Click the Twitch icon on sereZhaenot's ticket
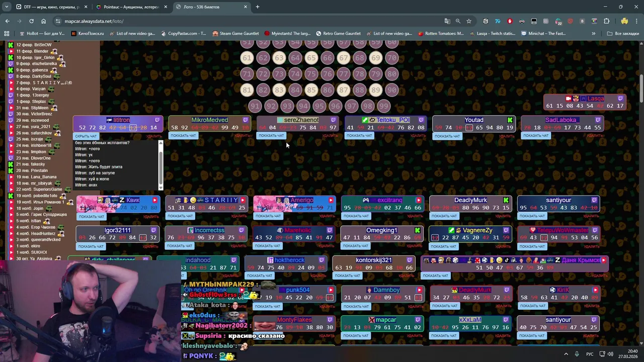This screenshot has width=644, height=362. coord(333,120)
